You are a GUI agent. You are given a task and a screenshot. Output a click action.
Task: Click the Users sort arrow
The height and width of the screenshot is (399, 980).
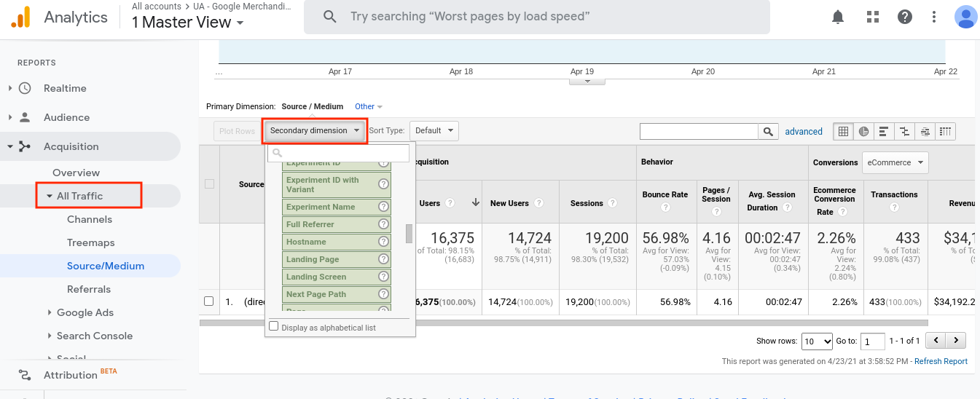coord(476,202)
